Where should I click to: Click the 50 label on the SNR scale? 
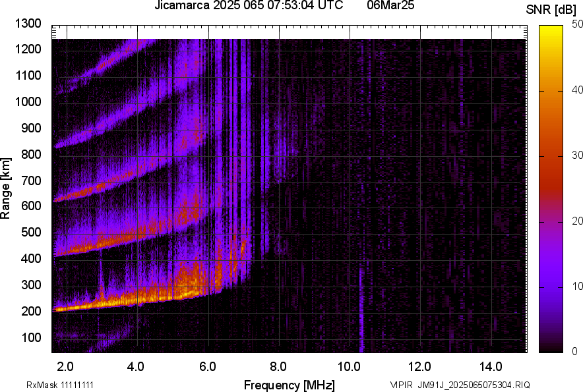[578, 24]
